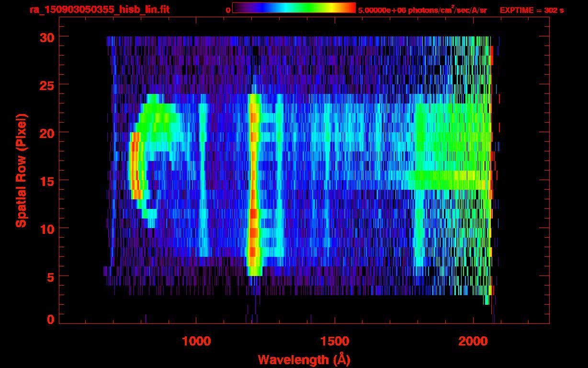Click the 5.00000e+06 photons/cm²/sec/A/sr label

coord(422,10)
